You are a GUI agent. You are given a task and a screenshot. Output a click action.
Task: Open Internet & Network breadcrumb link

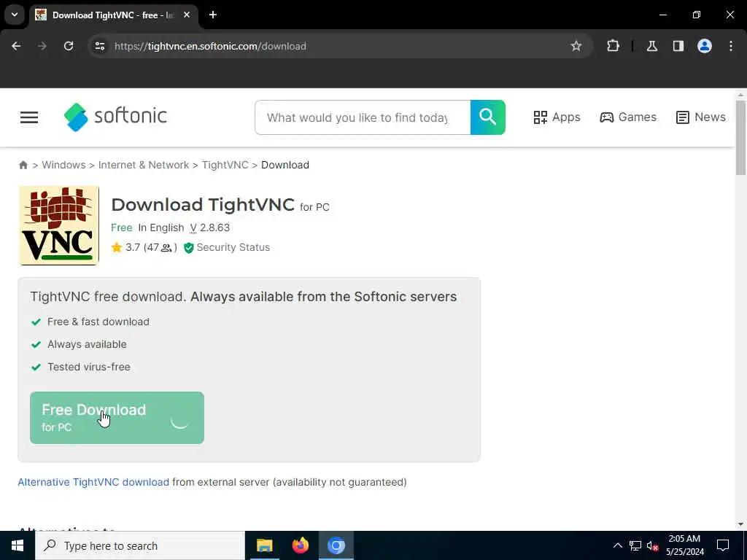[x=144, y=165]
